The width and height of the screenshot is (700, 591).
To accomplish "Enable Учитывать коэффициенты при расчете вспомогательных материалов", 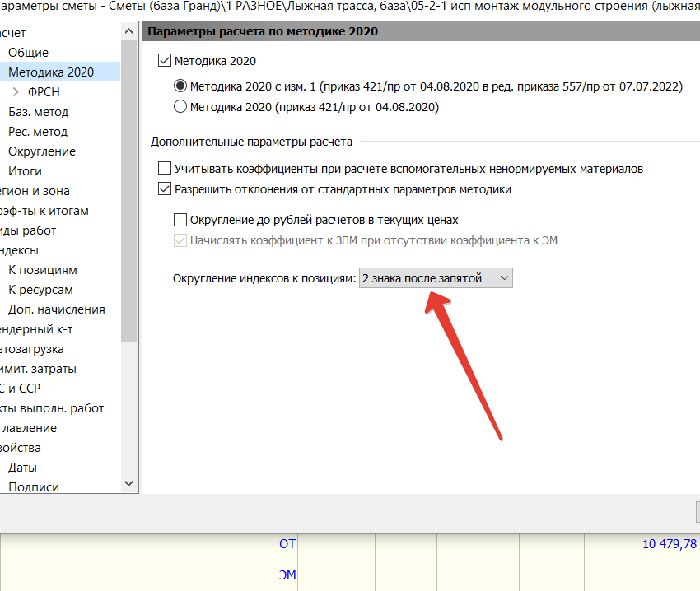I will (x=165, y=168).
